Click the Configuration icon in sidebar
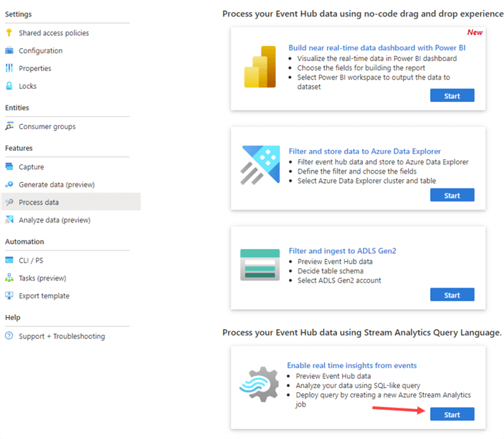 (x=9, y=51)
